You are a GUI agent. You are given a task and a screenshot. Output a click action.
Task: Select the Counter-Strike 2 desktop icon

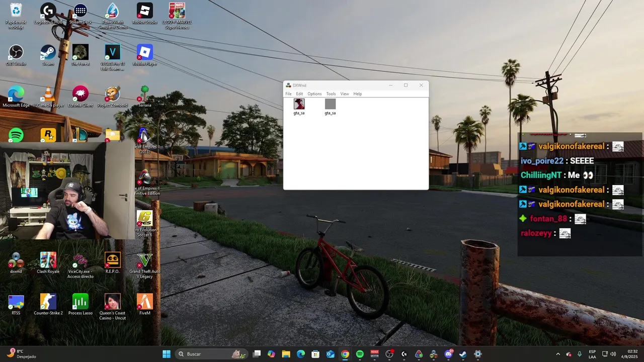pos(48,305)
